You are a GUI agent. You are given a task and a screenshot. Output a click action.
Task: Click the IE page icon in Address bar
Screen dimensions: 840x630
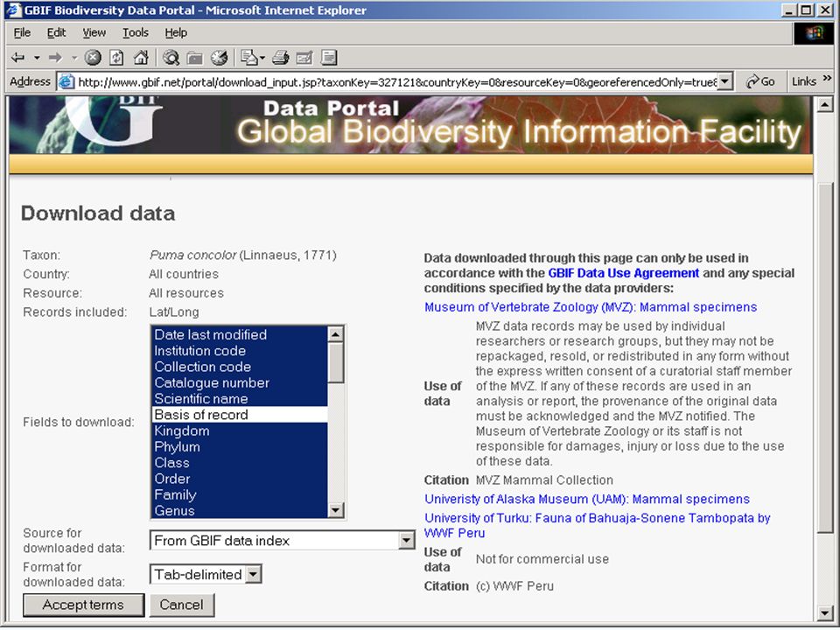tap(66, 81)
